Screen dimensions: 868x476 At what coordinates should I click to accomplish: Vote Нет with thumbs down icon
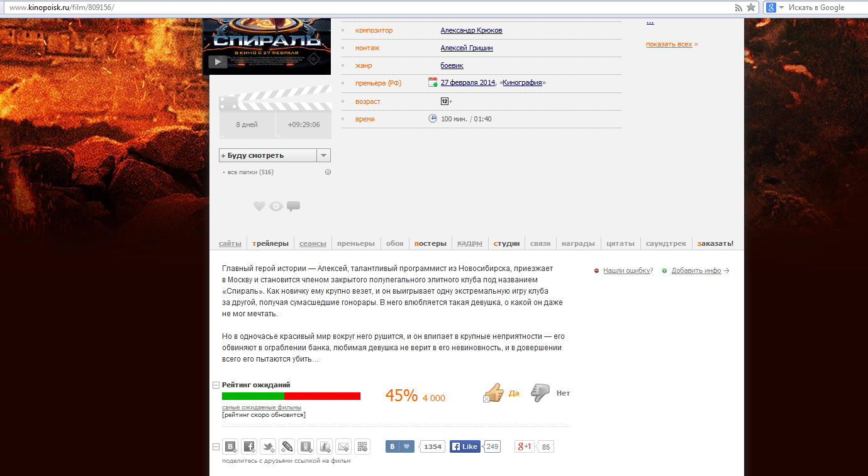tap(540, 393)
